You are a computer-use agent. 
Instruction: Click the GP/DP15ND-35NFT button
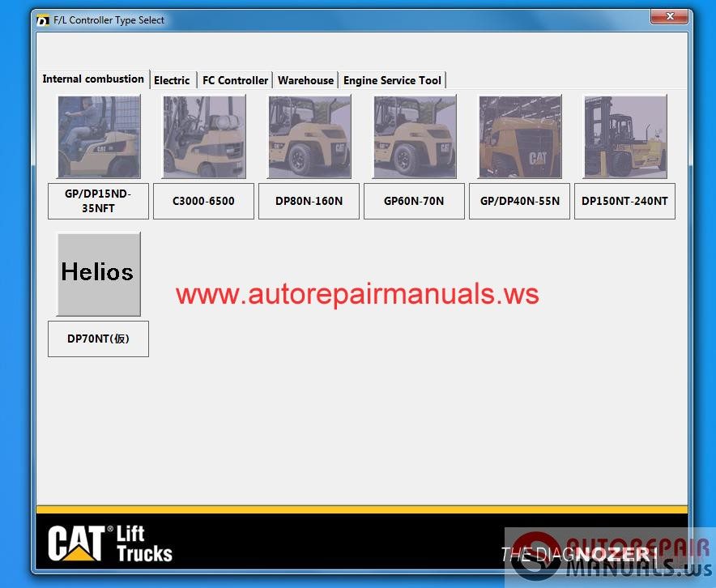(98, 202)
